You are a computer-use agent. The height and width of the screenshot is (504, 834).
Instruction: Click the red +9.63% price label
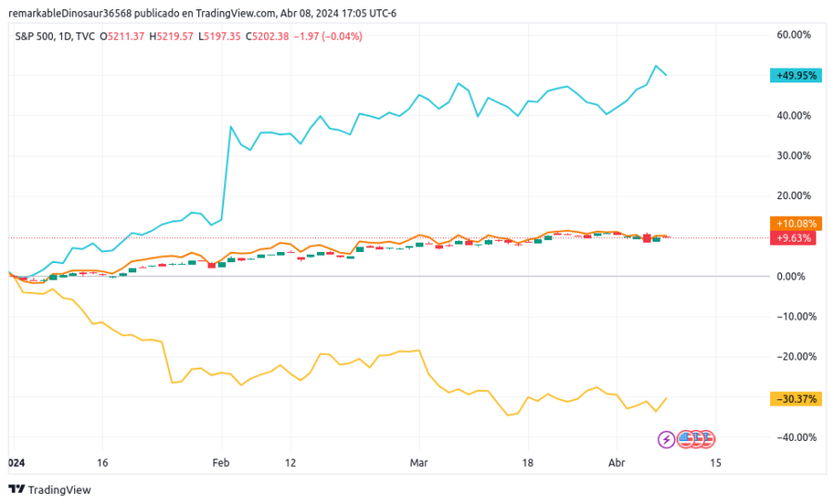[792, 237]
